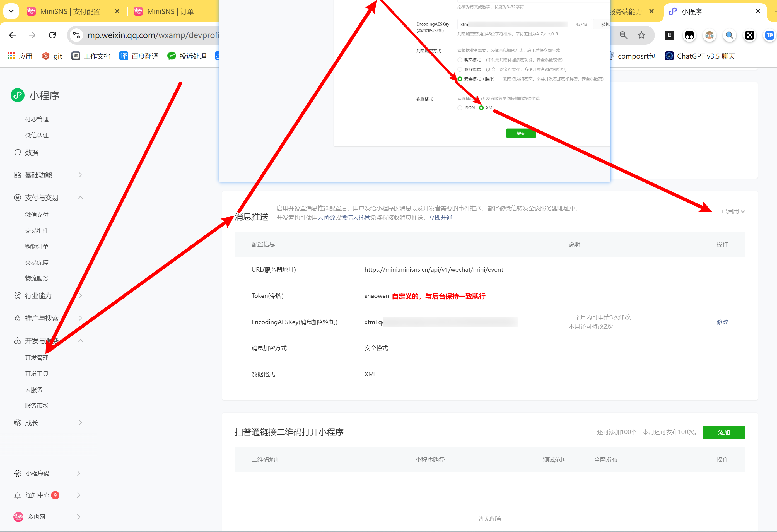The height and width of the screenshot is (532, 777).
Task: Click the 云函数 link
Action: pos(326,218)
